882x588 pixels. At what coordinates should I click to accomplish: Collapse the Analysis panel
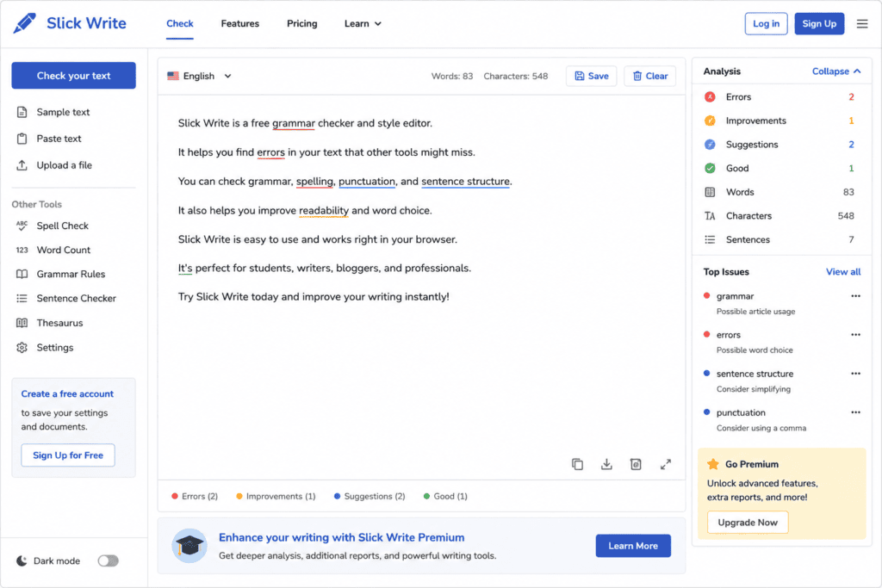(x=836, y=71)
